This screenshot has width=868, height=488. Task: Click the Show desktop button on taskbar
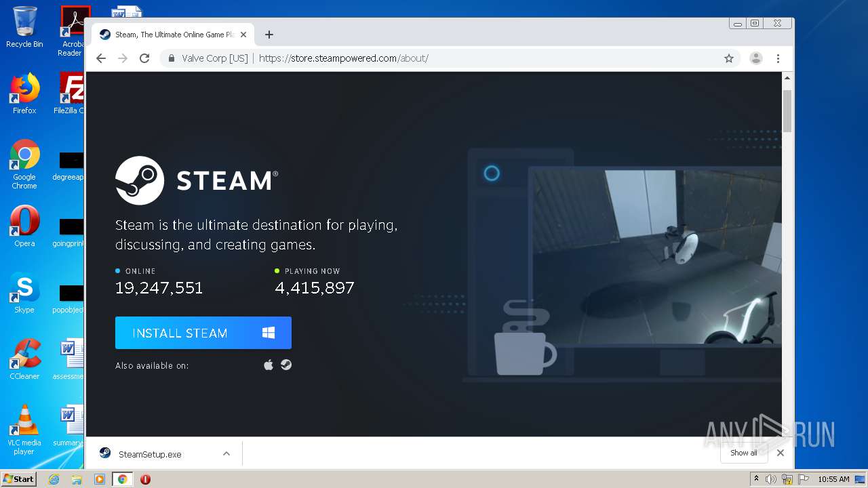(x=860, y=479)
